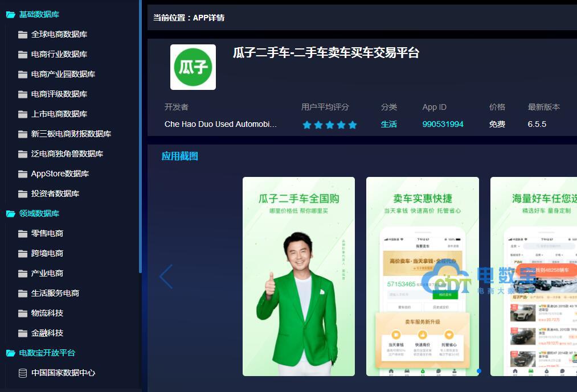577x392 pixels.
Task: Collapse the 基础数据库 folder section
Action: (32, 14)
